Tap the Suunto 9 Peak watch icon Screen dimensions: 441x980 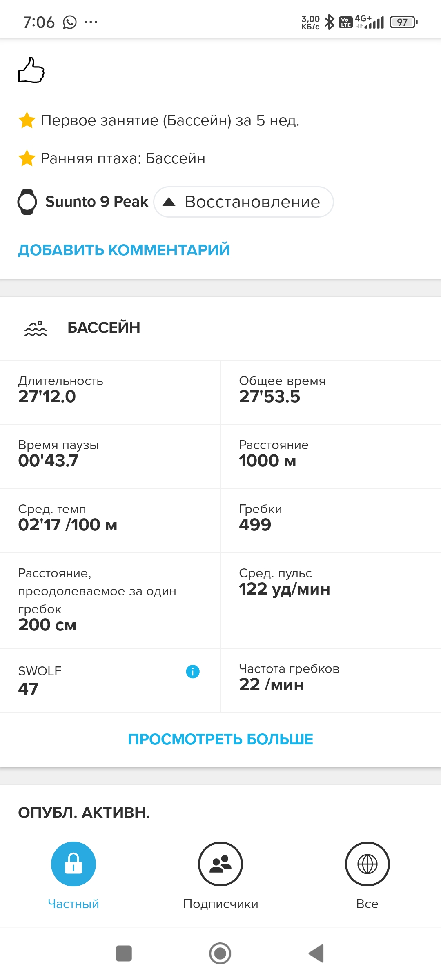point(27,202)
